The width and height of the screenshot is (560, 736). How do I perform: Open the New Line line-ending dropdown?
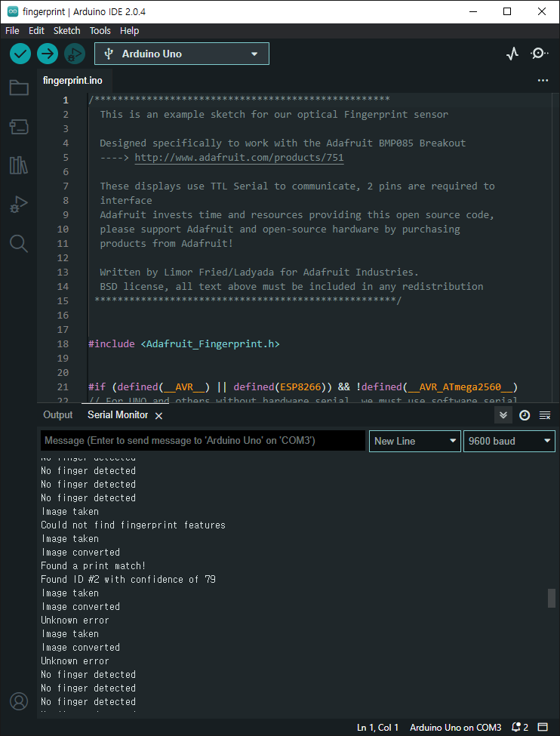pyautogui.click(x=415, y=442)
